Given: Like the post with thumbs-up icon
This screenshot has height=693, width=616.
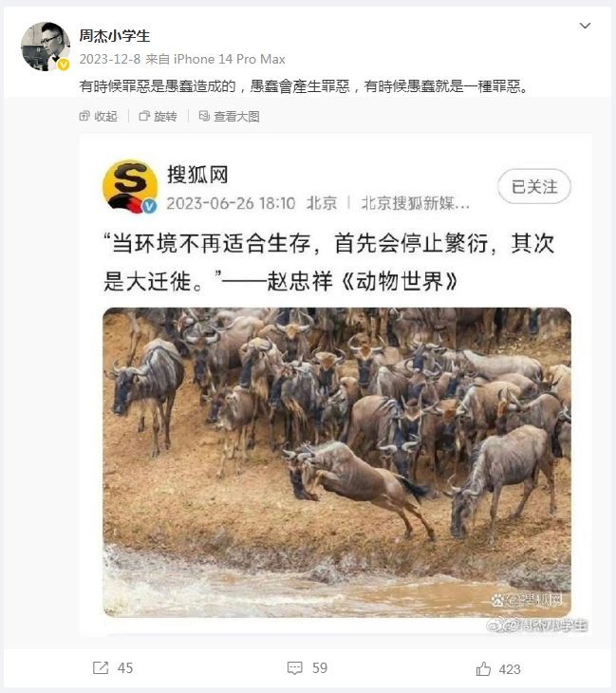Looking at the screenshot, I should (x=483, y=668).
